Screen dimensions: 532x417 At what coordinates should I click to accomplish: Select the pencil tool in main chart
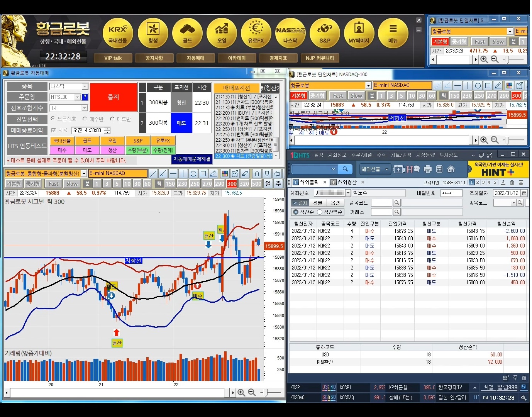[x=213, y=173]
